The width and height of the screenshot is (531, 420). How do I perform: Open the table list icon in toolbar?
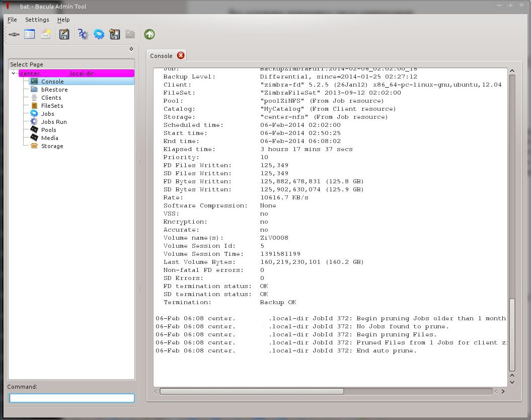[30, 34]
